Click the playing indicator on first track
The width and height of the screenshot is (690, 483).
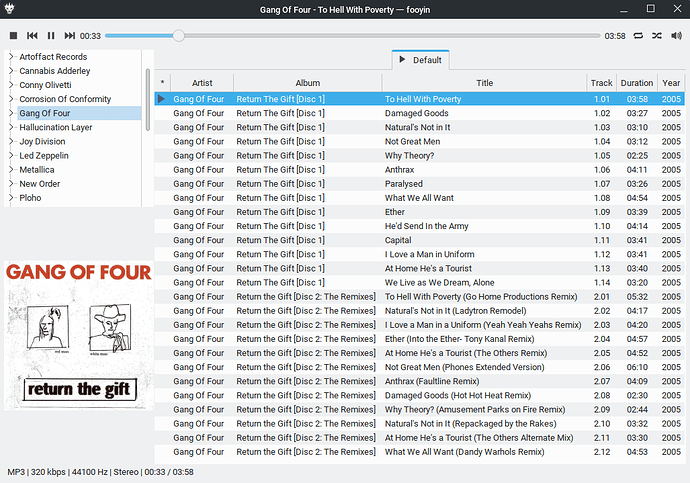(x=162, y=99)
